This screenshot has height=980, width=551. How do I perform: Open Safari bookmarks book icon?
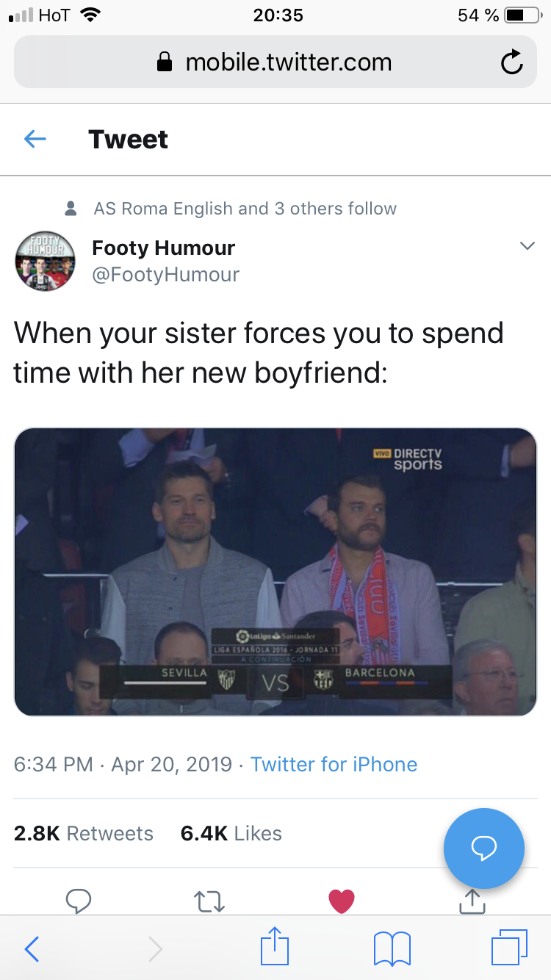pos(392,949)
